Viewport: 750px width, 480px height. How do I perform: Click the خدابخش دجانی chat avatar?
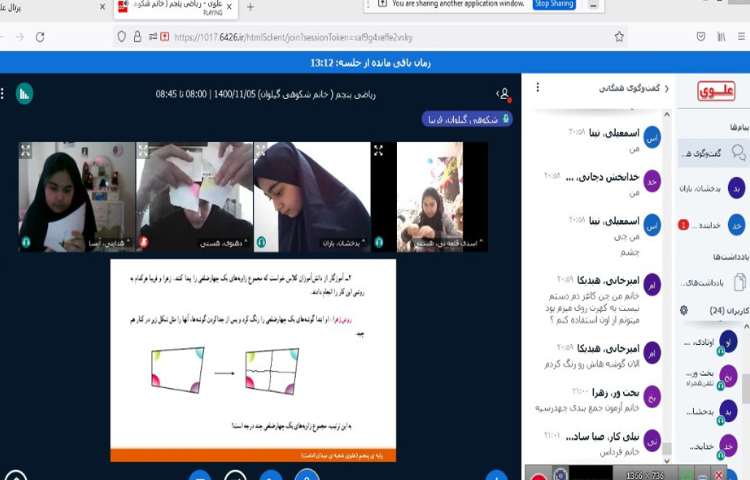pos(652,181)
